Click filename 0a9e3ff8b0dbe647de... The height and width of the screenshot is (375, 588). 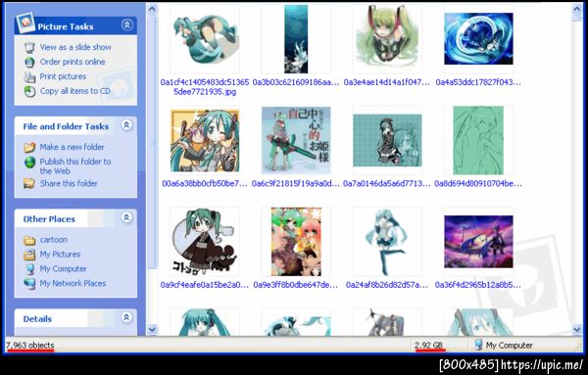click(x=296, y=285)
